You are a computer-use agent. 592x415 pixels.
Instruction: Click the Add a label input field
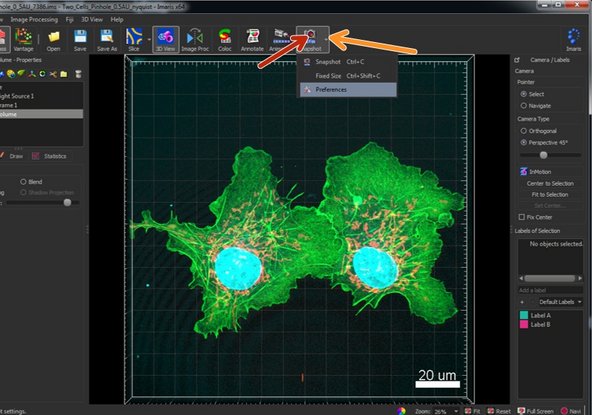(x=550, y=290)
